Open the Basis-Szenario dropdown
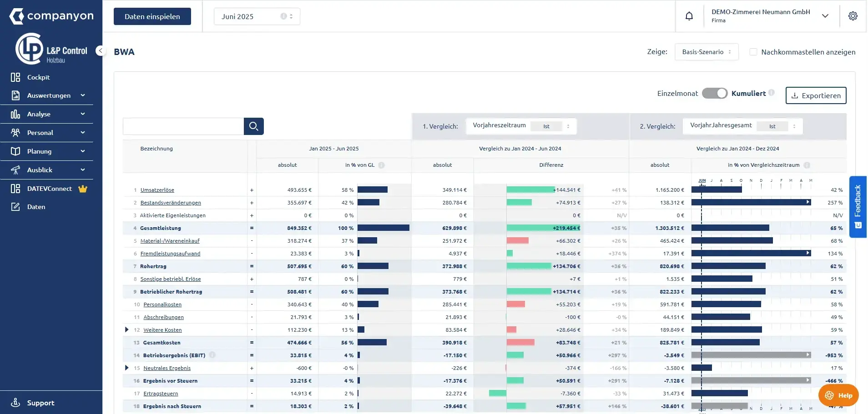 (707, 52)
